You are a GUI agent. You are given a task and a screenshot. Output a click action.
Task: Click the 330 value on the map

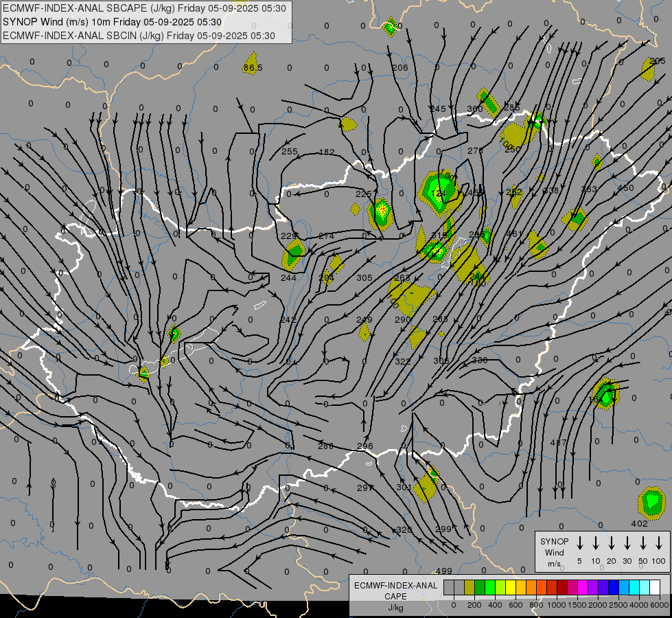[480, 360]
